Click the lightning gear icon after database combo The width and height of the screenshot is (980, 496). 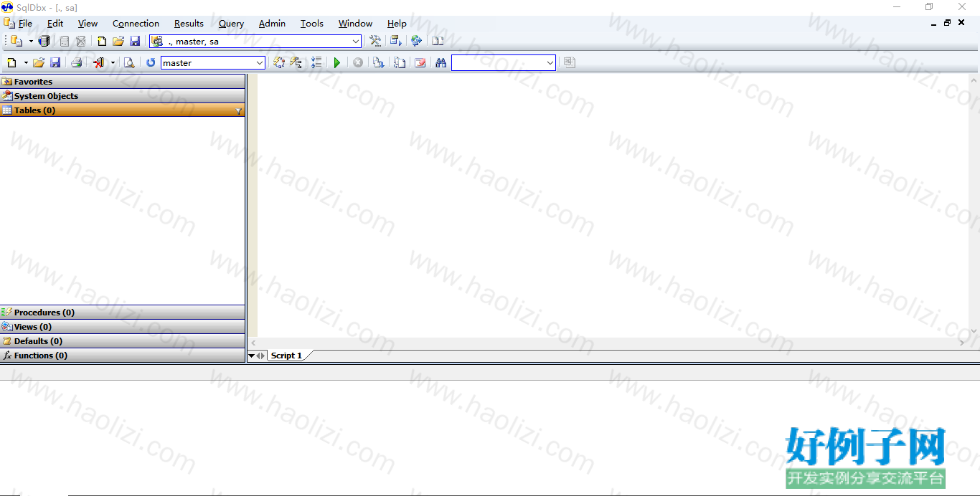click(279, 63)
